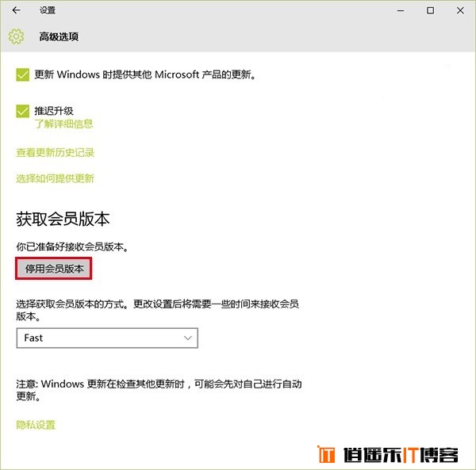This screenshot has height=470, width=476.
Task: Open the 隐私设置 link
Action: (x=36, y=425)
